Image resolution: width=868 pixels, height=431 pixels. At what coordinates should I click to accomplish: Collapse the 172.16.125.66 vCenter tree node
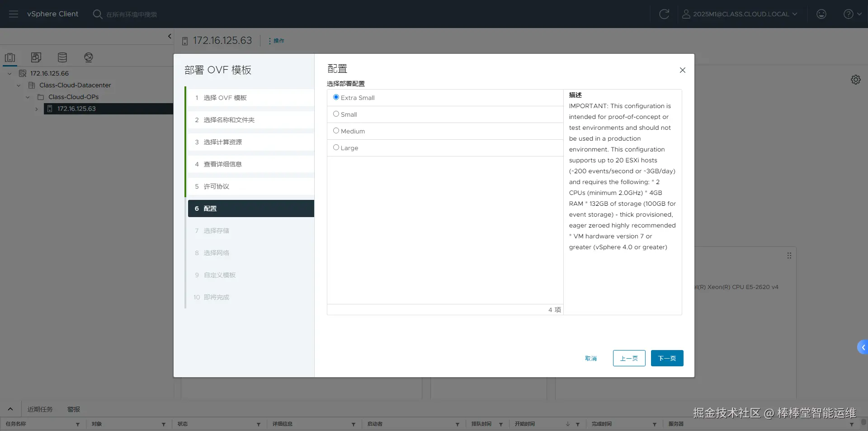9,73
